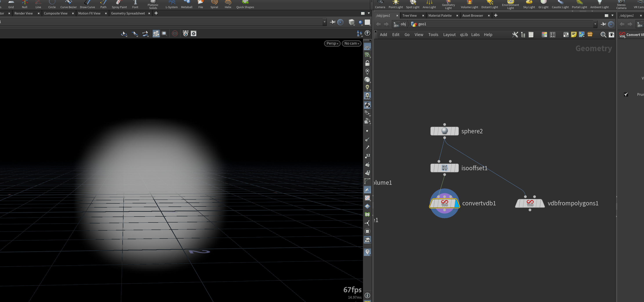Image resolution: width=644 pixels, height=302 pixels.
Task: Toggle the network editor pin button
Action: (603, 24)
